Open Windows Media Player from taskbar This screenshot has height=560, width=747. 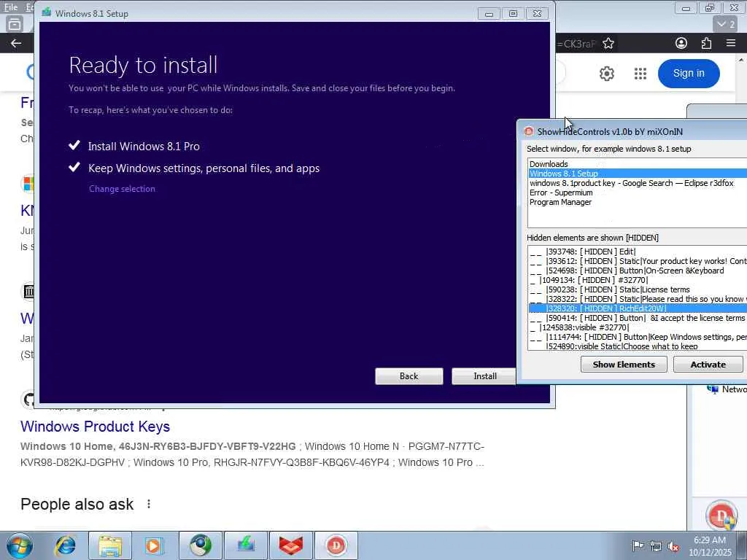pos(153,545)
